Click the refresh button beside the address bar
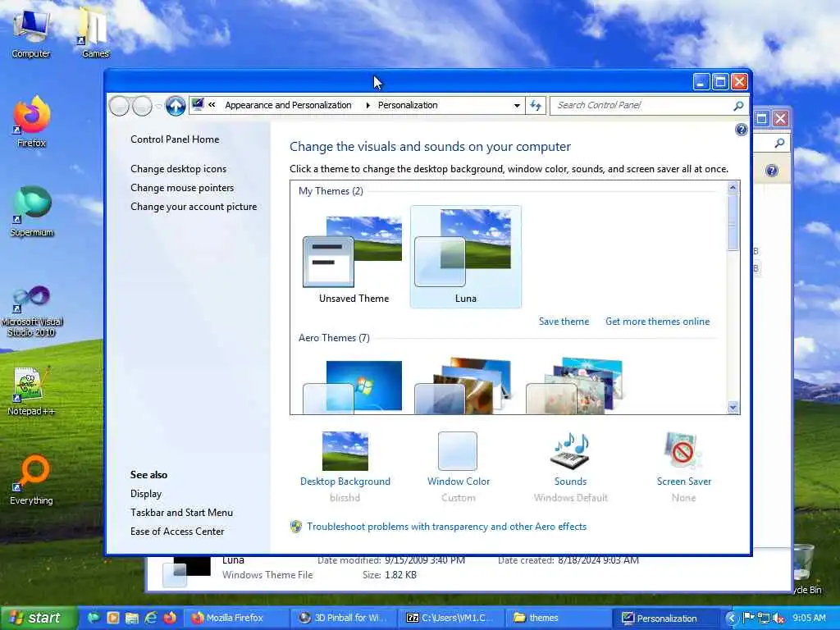840x630 pixels. [x=536, y=106]
